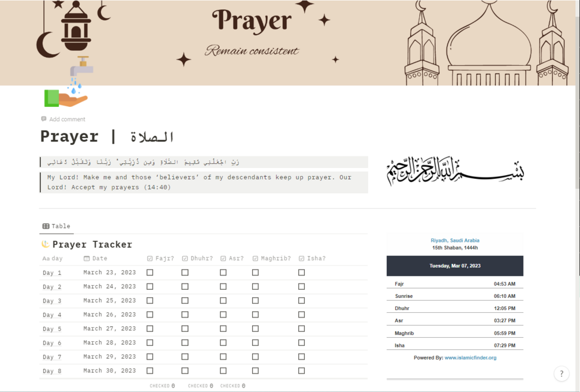The height and width of the screenshot is (392, 580).
Task: Check Fajr for Day 3
Action: pyautogui.click(x=150, y=301)
